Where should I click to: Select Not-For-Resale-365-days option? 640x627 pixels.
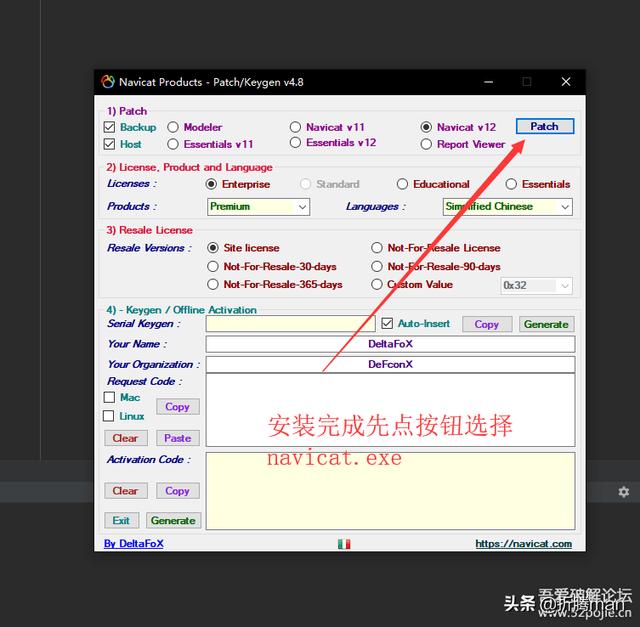coord(213,284)
